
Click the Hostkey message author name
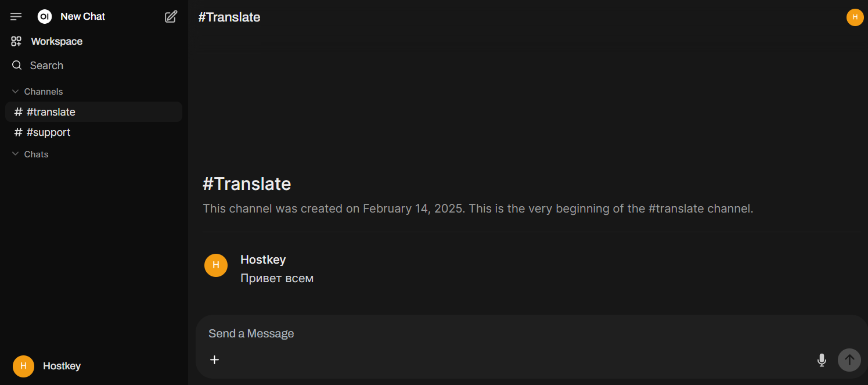(x=263, y=260)
